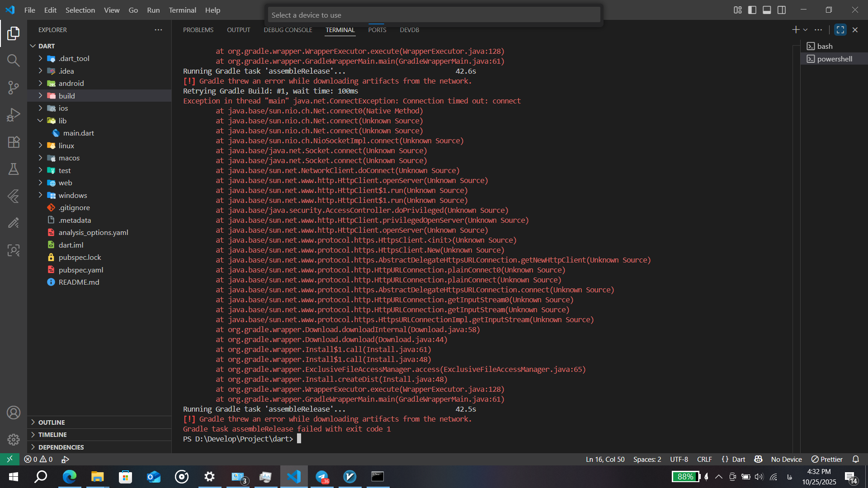Viewport: 868px width, 488px height.
Task: Click the Manage gear icon
Action: point(14,439)
